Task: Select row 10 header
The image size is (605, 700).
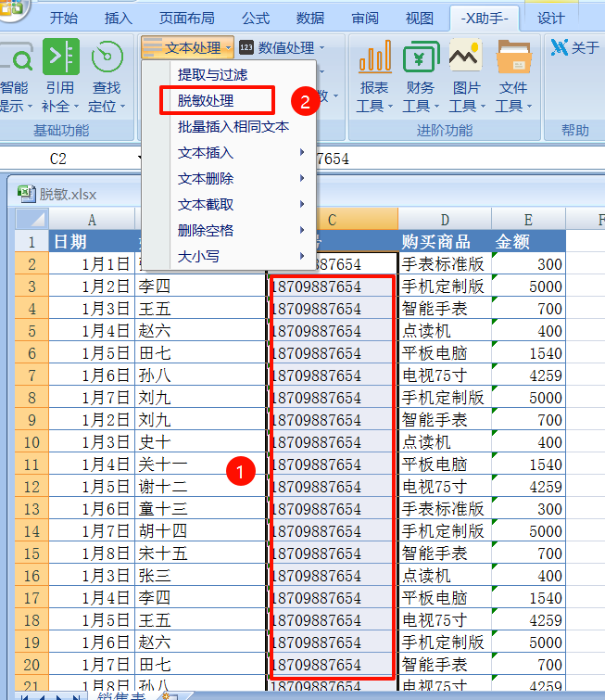Action: 32,442
